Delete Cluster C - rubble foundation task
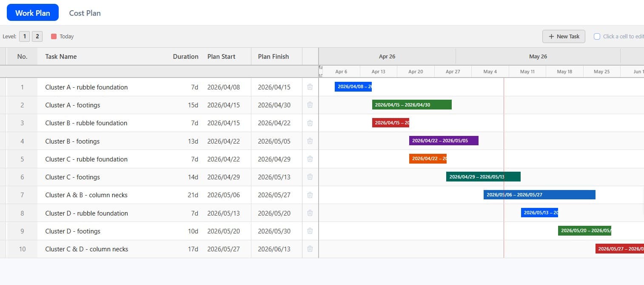 point(310,159)
